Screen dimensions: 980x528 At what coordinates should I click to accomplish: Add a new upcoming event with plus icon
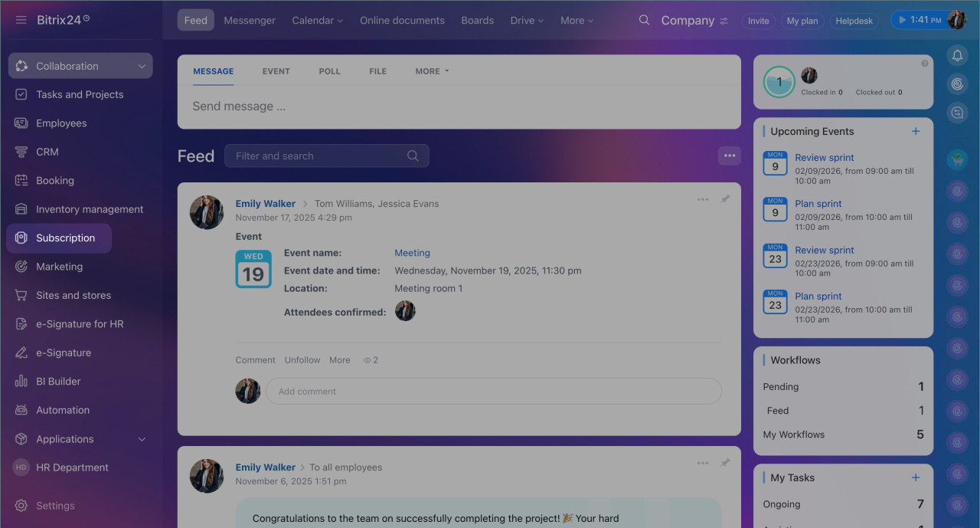pos(916,131)
